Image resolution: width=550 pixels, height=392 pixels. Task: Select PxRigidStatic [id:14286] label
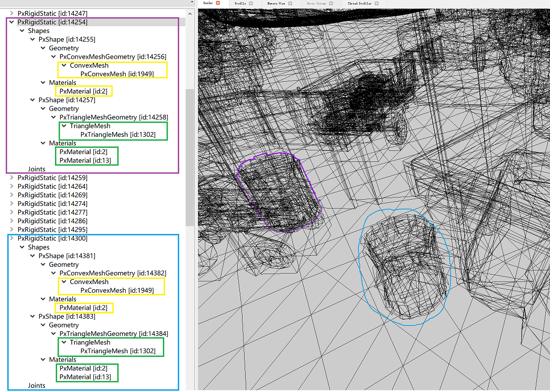click(x=52, y=221)
